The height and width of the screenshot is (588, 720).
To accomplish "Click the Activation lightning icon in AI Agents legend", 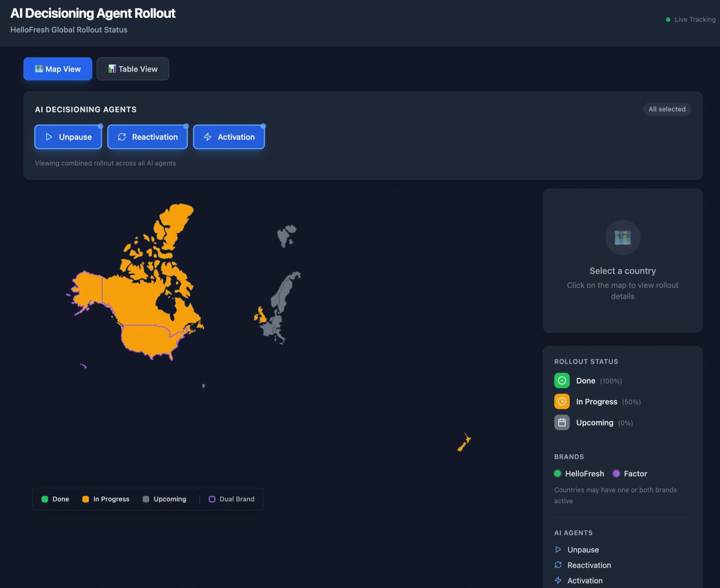I will [x=558, y=581].
